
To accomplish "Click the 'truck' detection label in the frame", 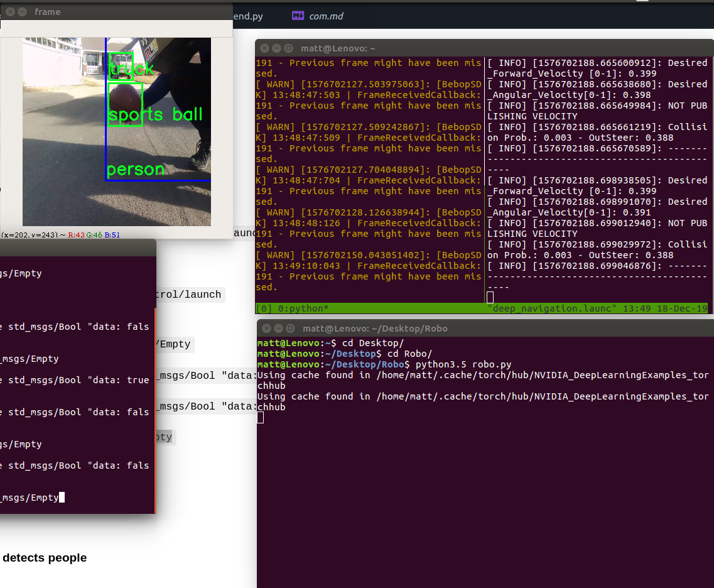I will (131, 68).
